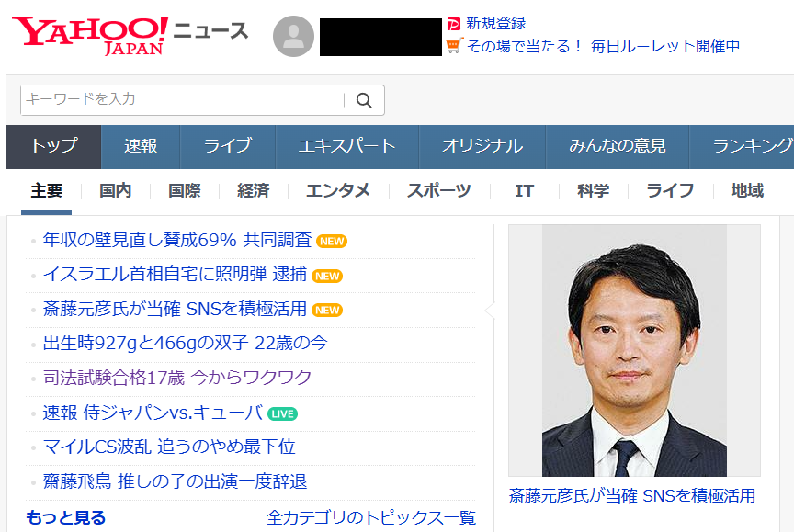
Task: Open the 国際 category section
Action: tap(173, 188)
